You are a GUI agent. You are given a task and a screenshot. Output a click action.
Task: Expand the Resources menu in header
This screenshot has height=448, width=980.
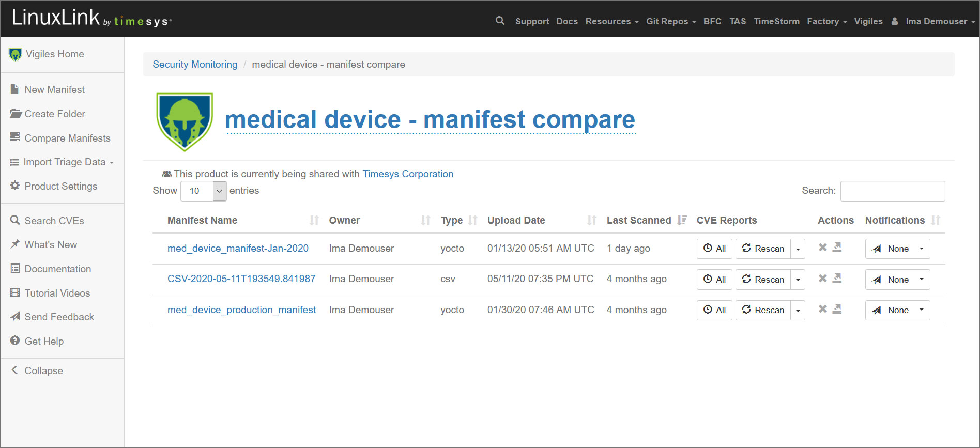[x=611, y=21]
